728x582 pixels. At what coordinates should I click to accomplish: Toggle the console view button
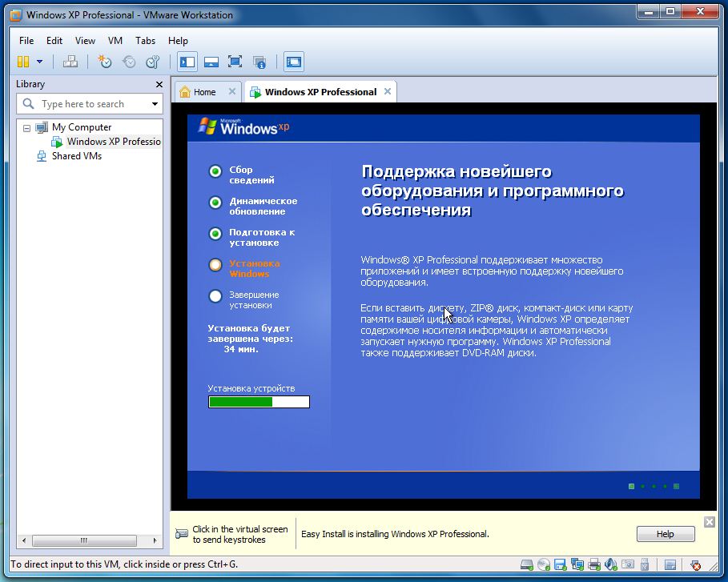pos(293,62)
